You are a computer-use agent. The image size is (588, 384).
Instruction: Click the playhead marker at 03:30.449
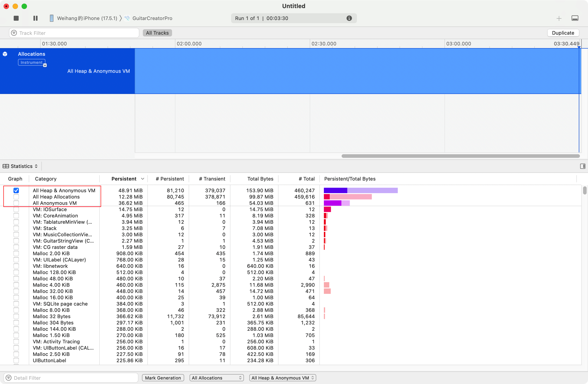[579, 47]
